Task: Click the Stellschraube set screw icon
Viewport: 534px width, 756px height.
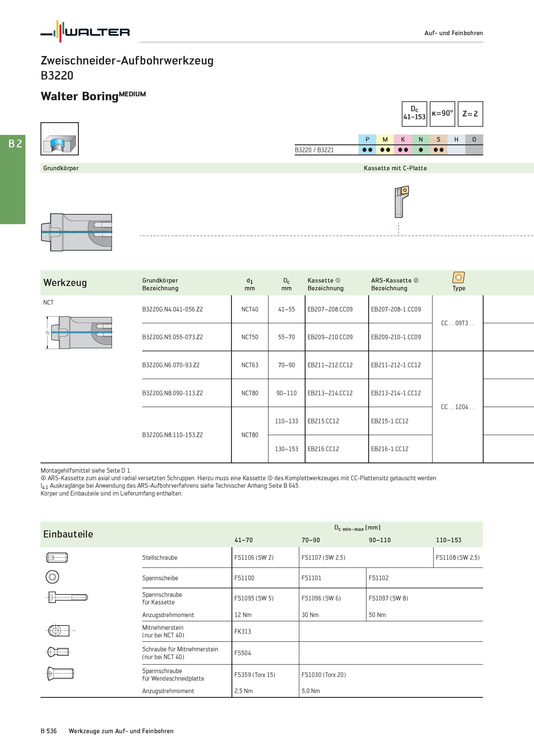Action: point(57,558)
